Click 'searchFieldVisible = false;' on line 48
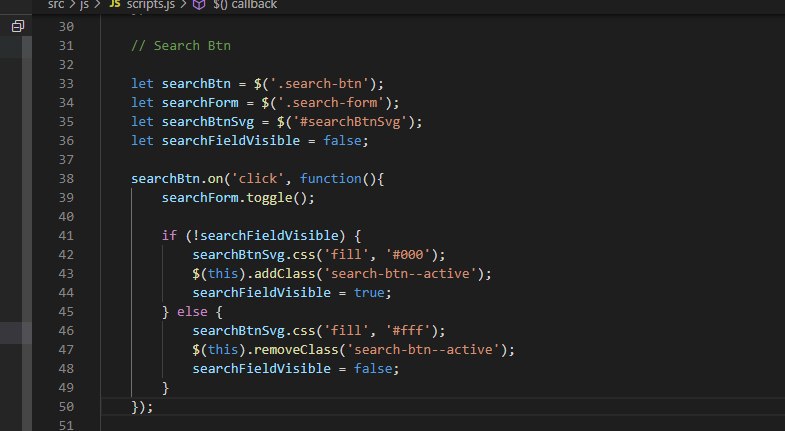 pos(296,369)
